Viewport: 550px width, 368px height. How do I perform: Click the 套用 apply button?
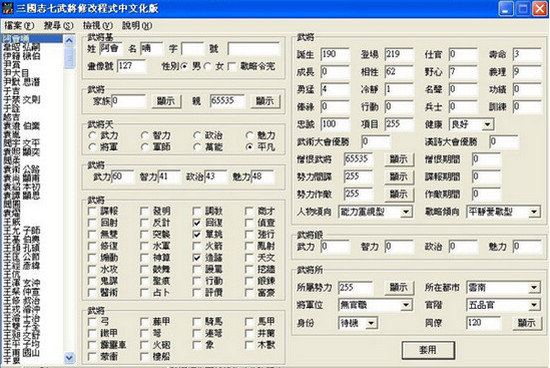tap(428, 350)
